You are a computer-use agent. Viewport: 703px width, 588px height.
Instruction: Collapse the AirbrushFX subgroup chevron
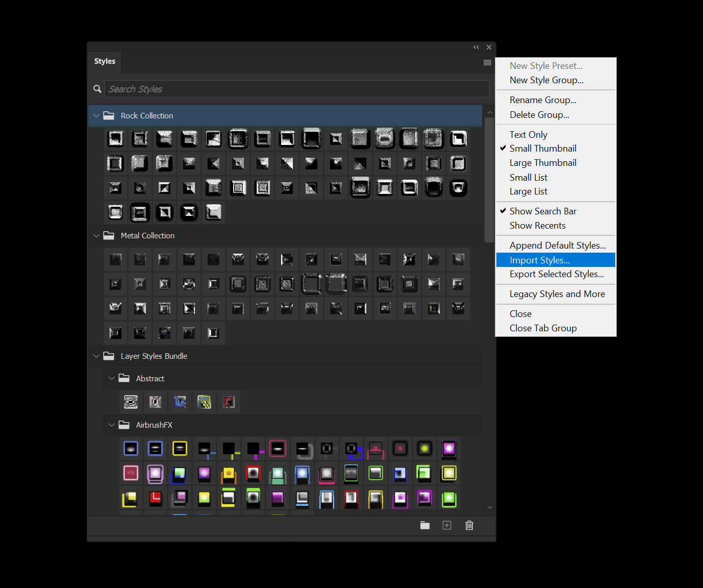[x=111, y=425]
